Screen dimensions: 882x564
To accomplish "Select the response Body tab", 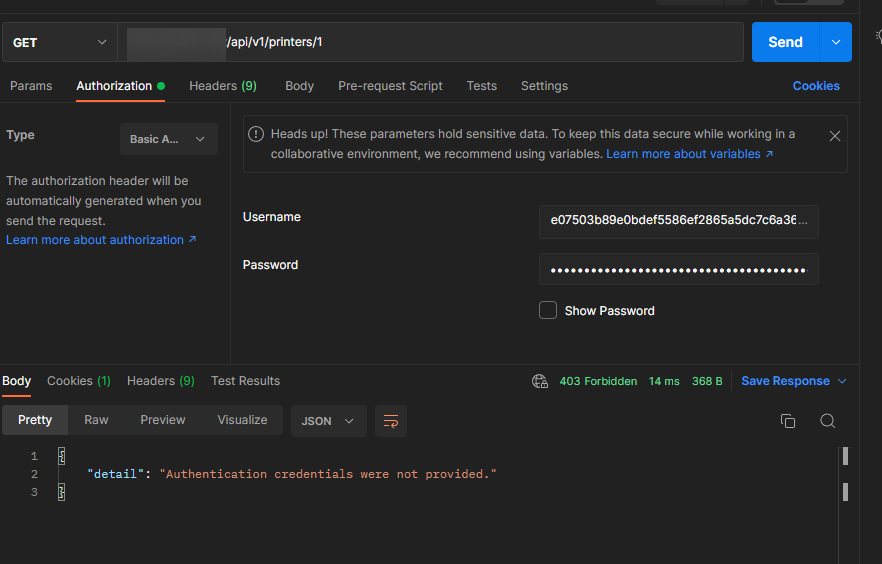I will [x=16, y=381].
